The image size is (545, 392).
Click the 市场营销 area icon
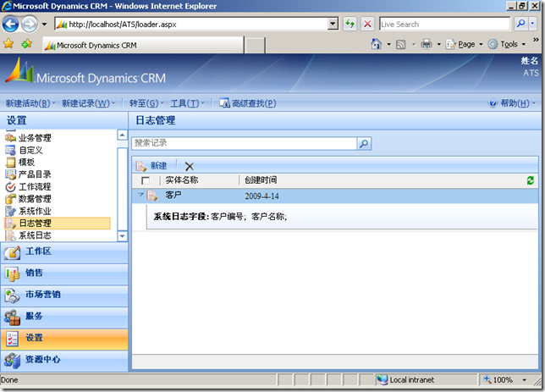point(12,295)
